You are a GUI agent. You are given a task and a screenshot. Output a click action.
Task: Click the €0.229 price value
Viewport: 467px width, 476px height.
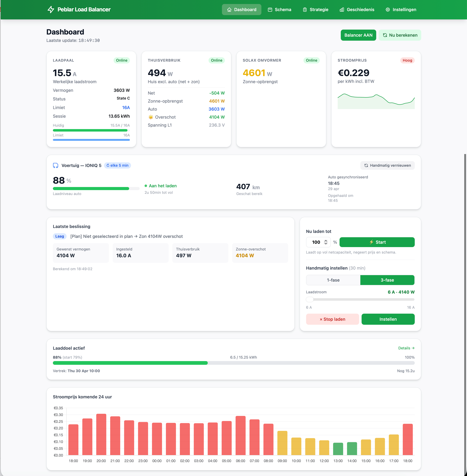pos(353,73)
